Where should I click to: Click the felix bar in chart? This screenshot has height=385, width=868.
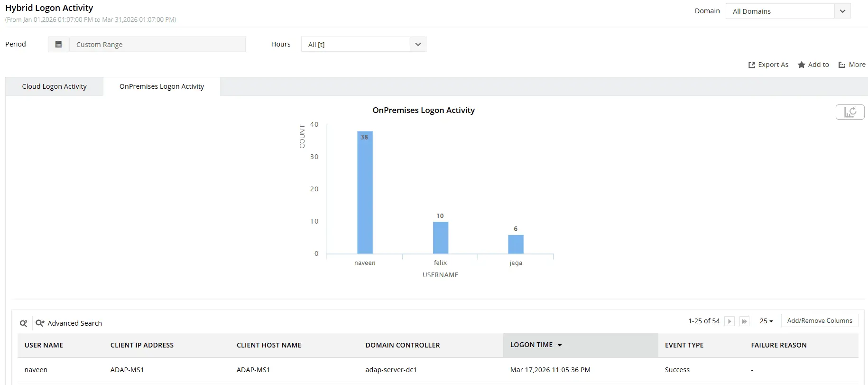441,237
